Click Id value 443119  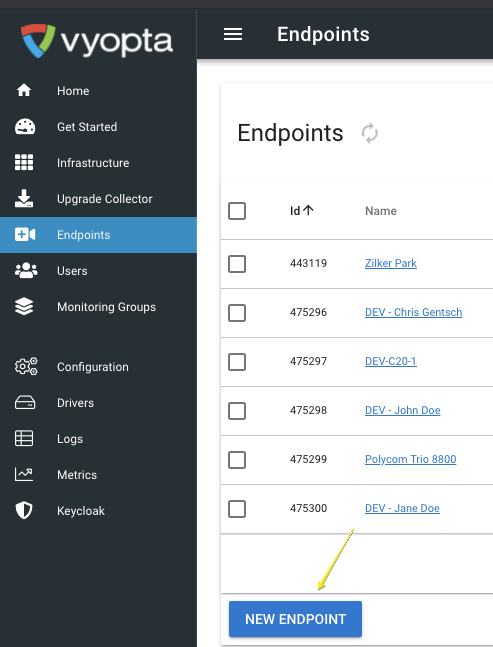pyautogui.click(x=308, y=263)
